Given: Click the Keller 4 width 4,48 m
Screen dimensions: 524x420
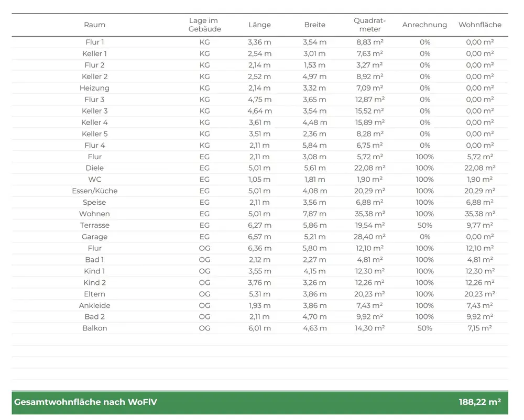Looking at the screenshot, I should click(x=314, y=123).
